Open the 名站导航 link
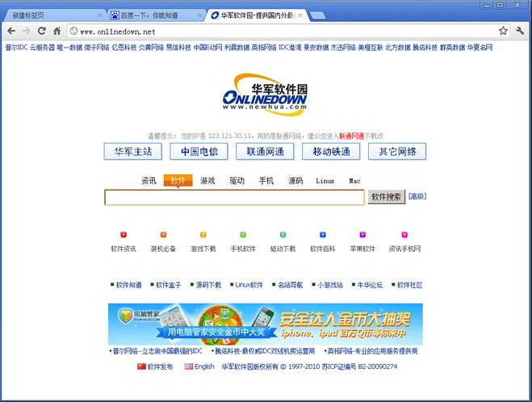The image size is (532, 402). coord(290,285)
